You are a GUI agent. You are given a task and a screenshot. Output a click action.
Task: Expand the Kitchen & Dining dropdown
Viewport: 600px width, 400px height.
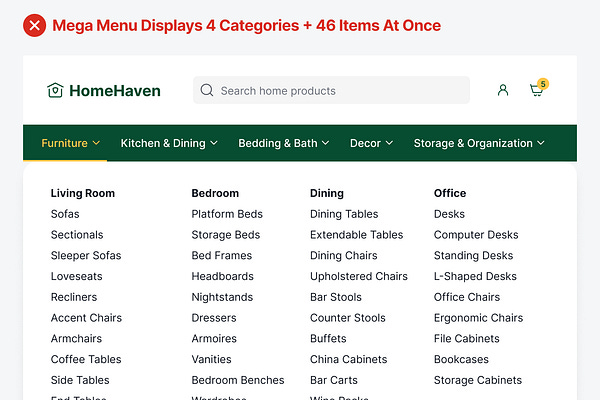[169, 143]
